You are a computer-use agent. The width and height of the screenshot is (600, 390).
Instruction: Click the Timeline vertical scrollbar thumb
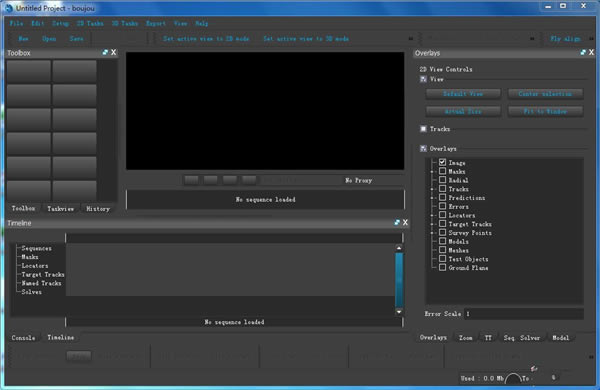(x=399, y=279)
